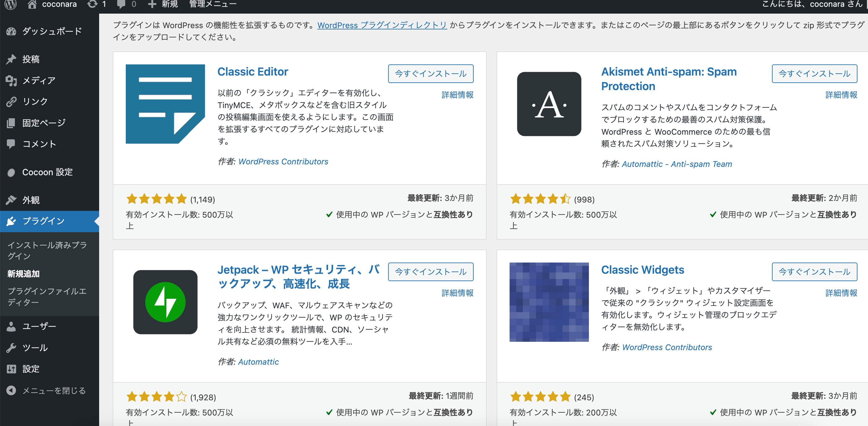Open ダッシュボード from the sidebar
The height and width of the screenshot is (426, 868).
click(51, 31)
